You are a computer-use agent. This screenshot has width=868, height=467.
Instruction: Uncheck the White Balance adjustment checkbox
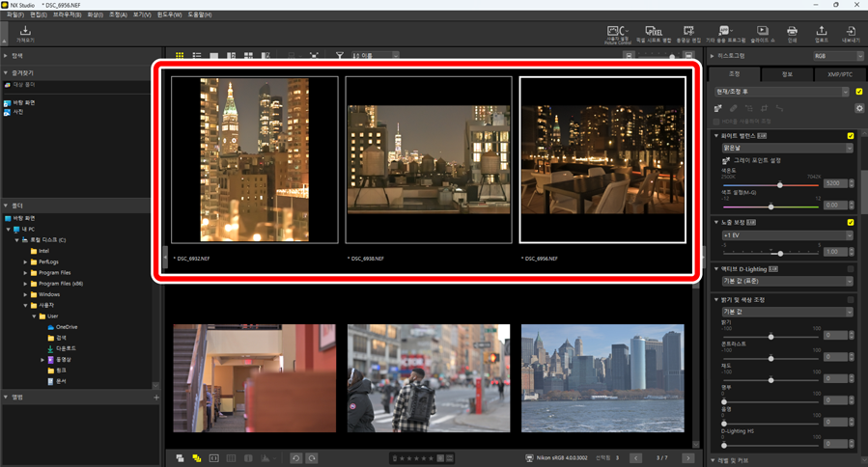[851, 136]
